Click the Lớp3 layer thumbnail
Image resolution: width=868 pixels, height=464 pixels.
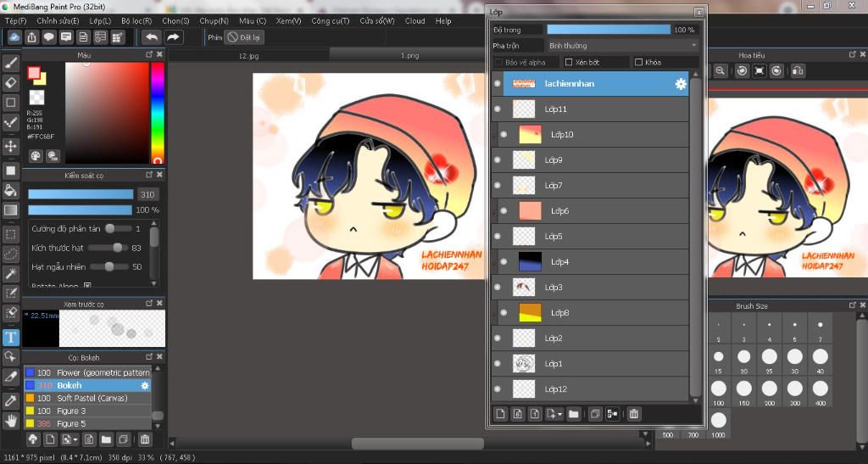point(524,288)
